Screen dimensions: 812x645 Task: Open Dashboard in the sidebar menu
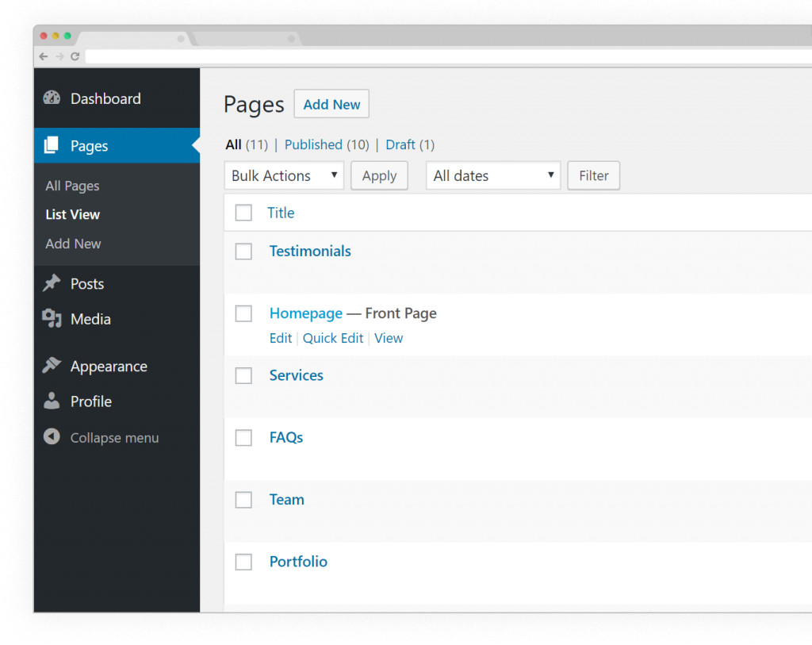(x=105, y=98)
